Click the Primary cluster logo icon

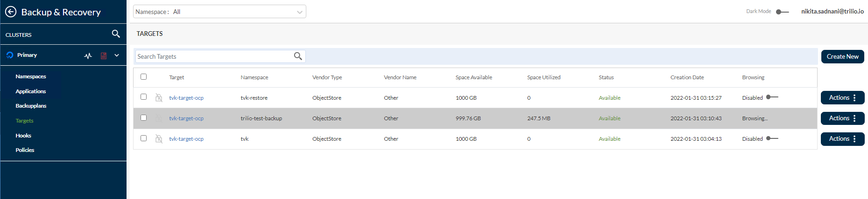coord(10,55)
